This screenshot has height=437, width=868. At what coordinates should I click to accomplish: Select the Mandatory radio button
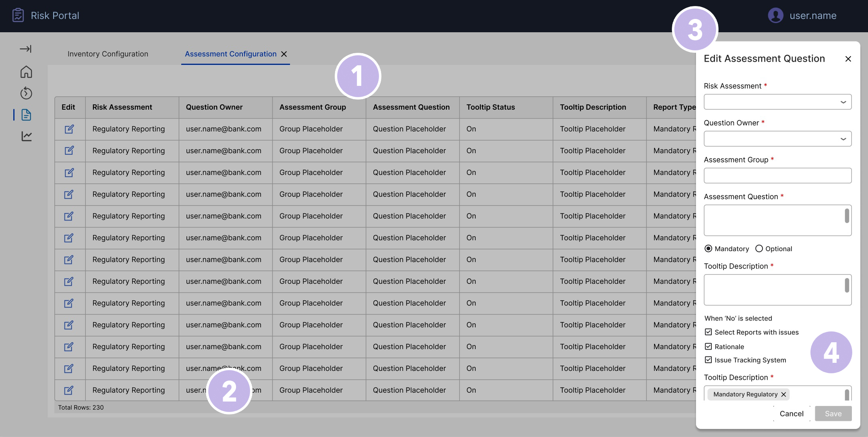(x=708, y=249)
